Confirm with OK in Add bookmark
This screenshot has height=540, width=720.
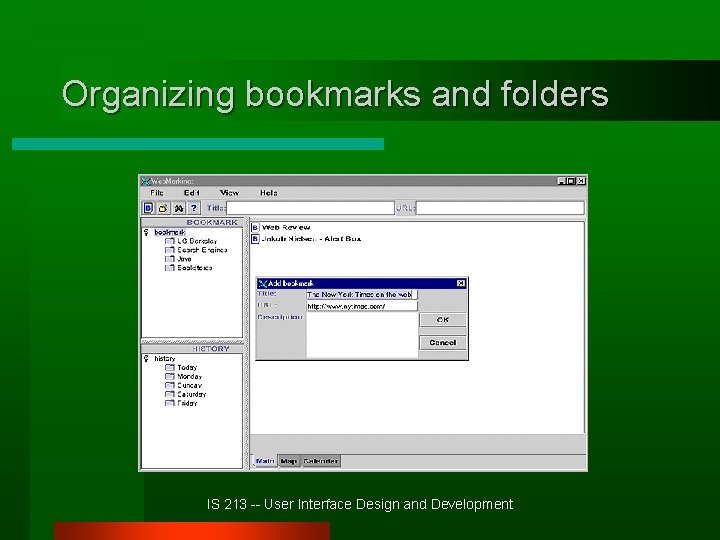pos(443,320)
